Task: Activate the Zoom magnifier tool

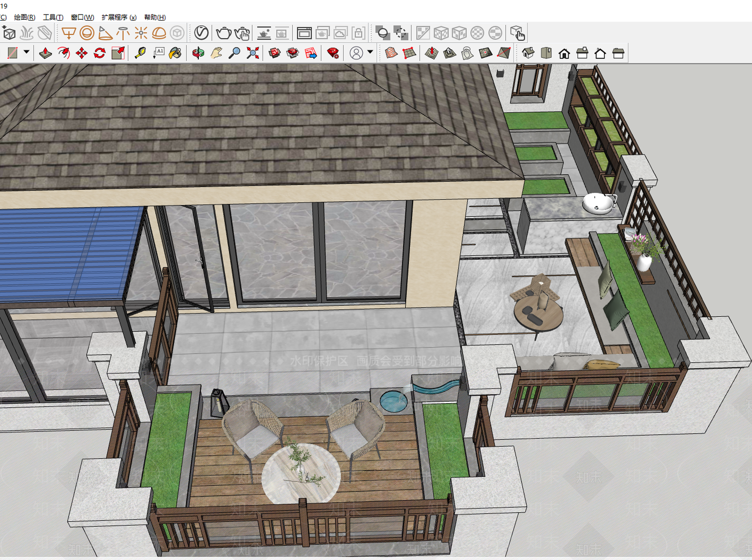Action: (234, 53)
